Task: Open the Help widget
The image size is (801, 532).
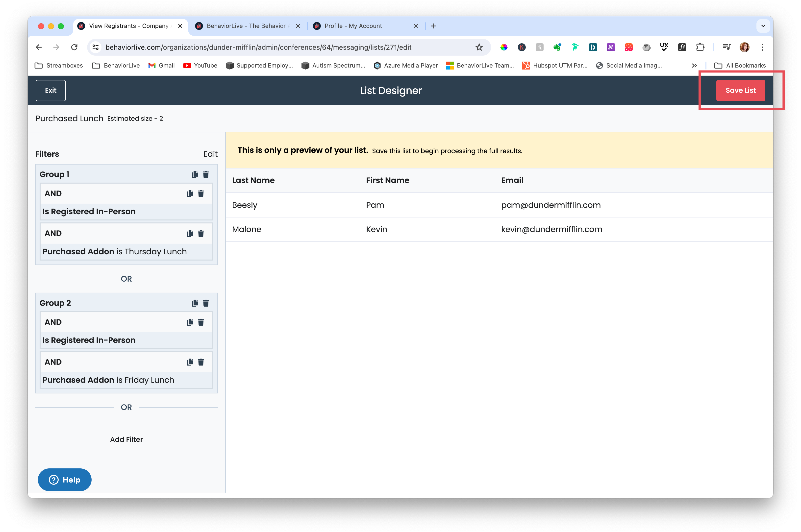Action: pos(65,480)
